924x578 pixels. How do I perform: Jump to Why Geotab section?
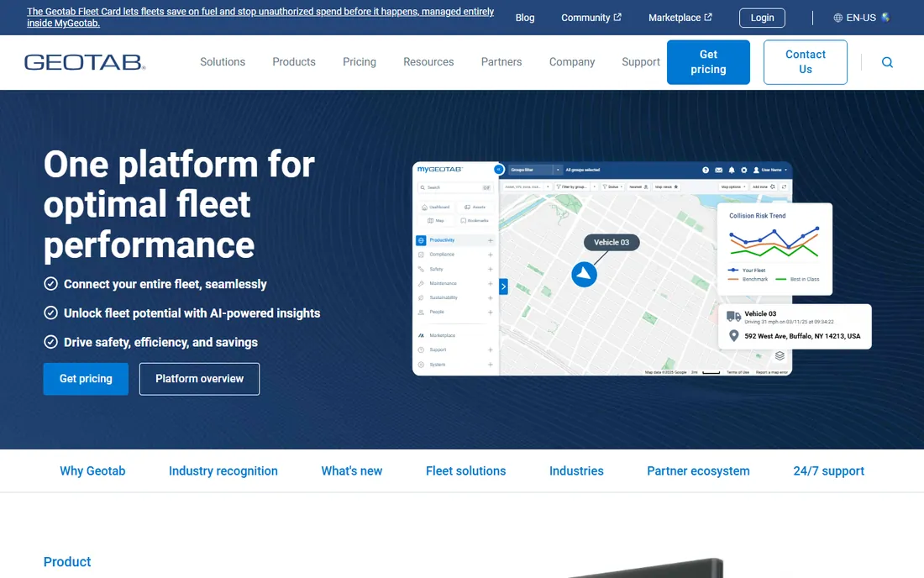coord(92,470)
